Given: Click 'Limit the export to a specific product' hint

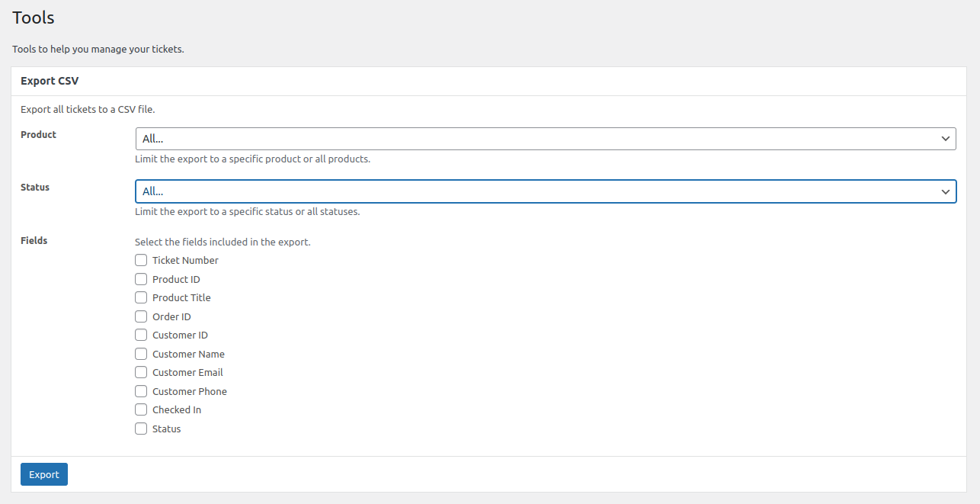Looking at the screenshot, I should pos(252,159).
